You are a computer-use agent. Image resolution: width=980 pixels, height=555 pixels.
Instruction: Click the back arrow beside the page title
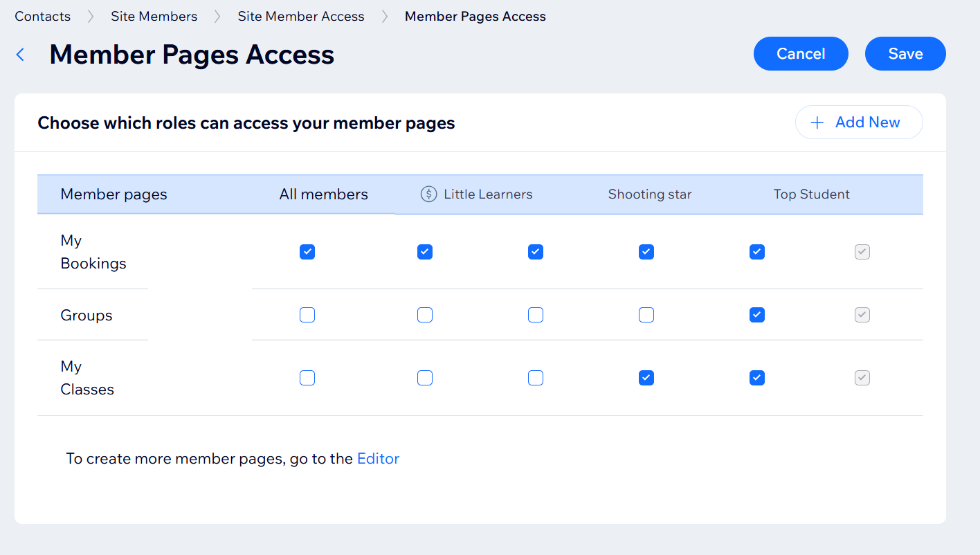point(21,55)
